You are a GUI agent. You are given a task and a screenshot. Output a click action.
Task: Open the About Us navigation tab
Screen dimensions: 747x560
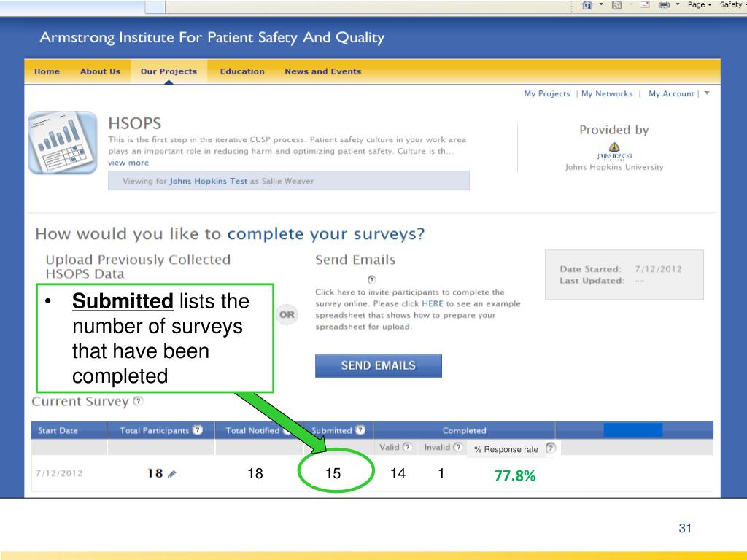click(100, 71)
